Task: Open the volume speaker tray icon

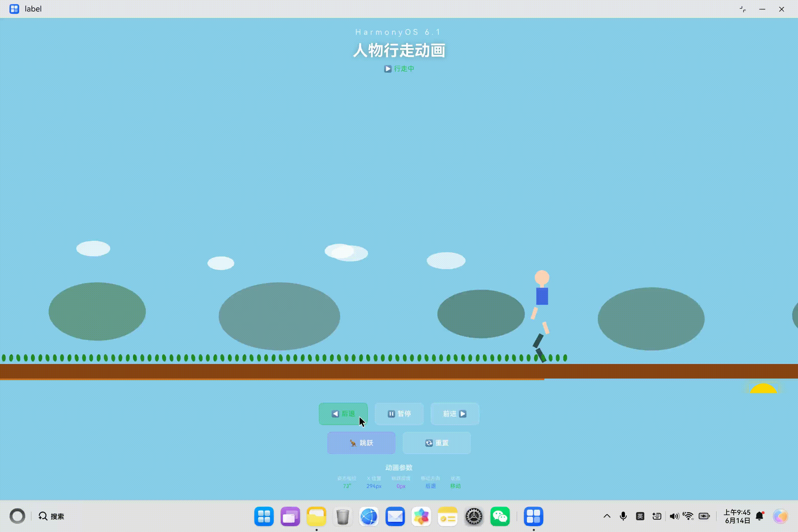Action: (674, 516)
